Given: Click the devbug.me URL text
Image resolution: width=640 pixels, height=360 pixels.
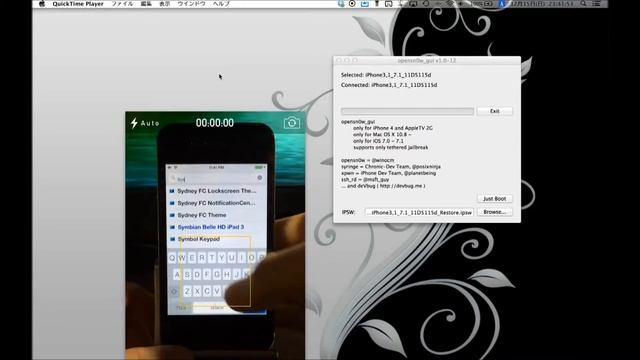Looking at the screenshot, I should [x=401, y=186].
